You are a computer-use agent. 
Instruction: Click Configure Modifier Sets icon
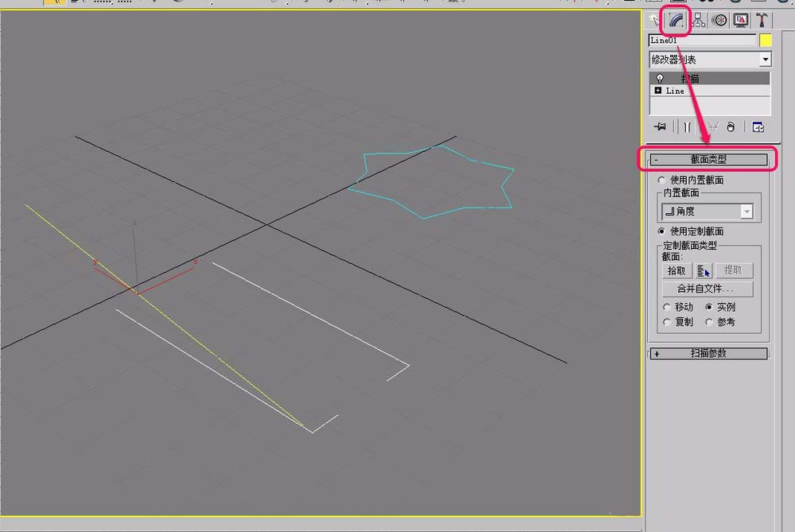(x=758, y=126)
